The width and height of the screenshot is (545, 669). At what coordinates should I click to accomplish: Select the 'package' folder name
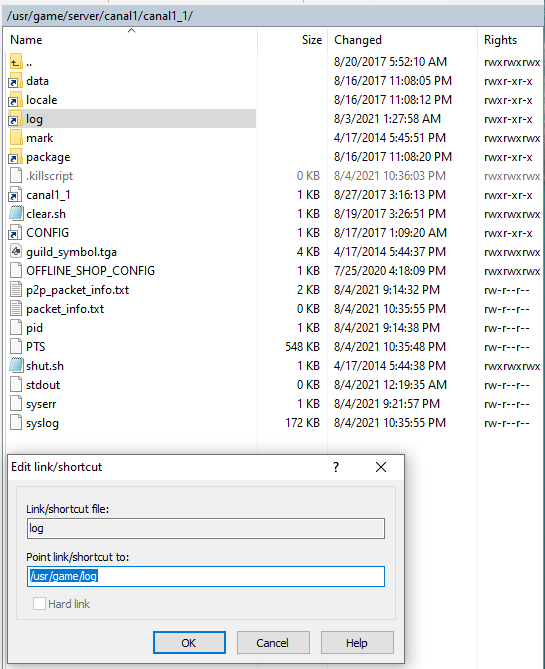[48, 157]
